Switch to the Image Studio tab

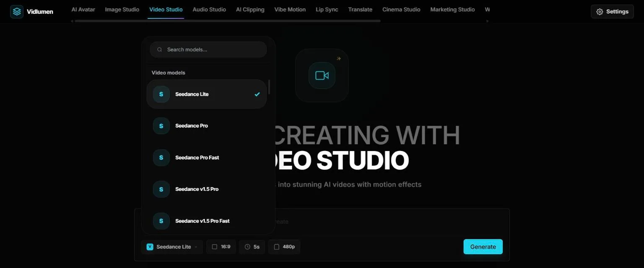click(122, 10)
